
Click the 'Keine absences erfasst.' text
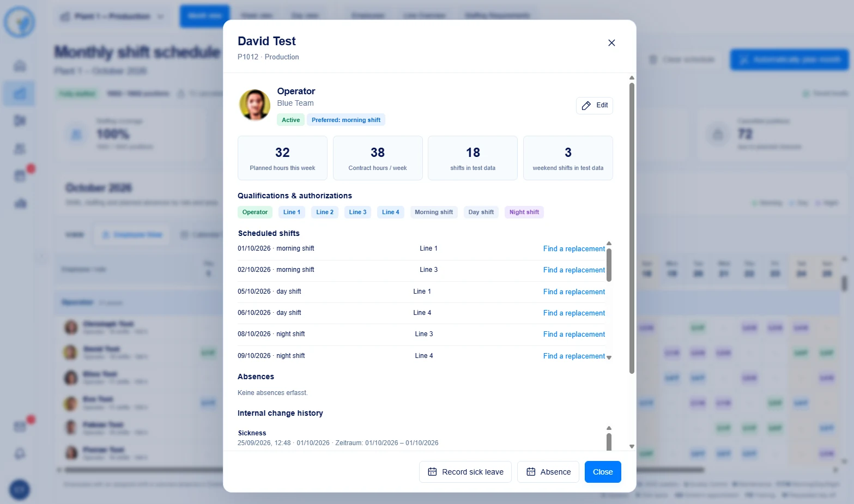[x=272, y=393]
